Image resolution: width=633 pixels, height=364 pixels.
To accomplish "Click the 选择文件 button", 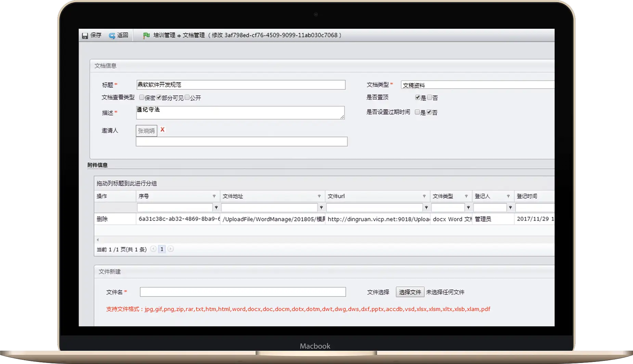I will pos(410,292).
